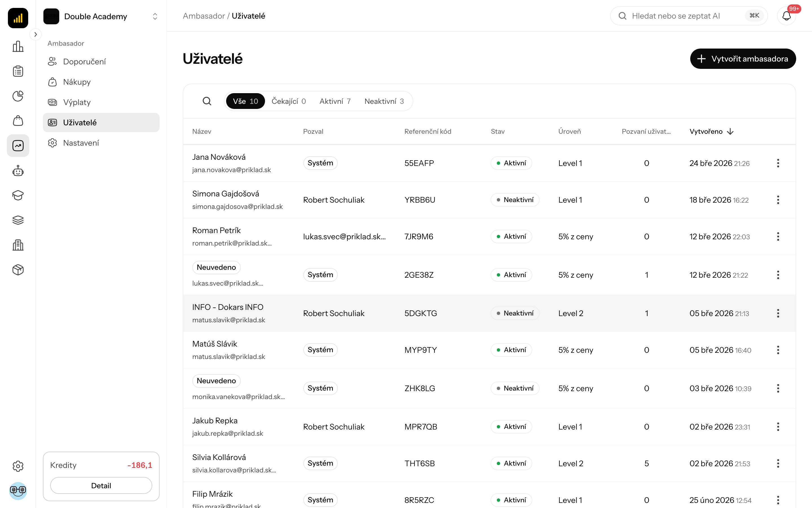The height and width of the screenshot is (508, 812).
Task: Open the shopping bag icon in sidebar
Action: 18,121
